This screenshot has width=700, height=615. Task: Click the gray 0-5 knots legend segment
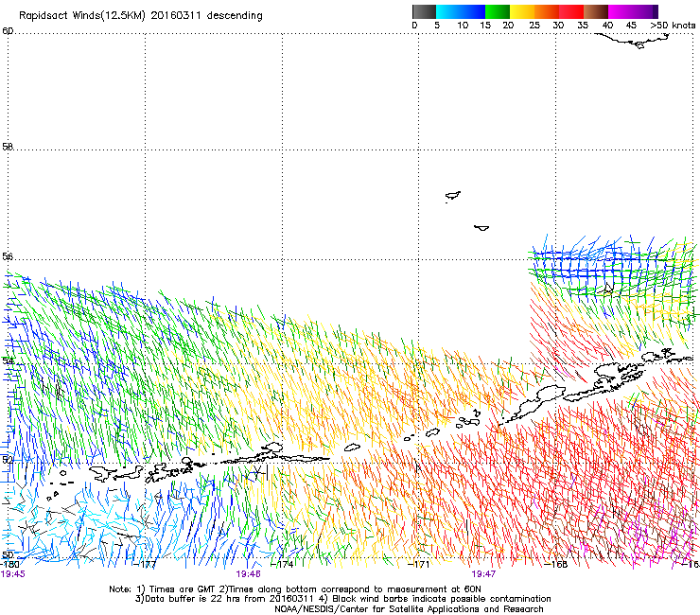(424, 11)
